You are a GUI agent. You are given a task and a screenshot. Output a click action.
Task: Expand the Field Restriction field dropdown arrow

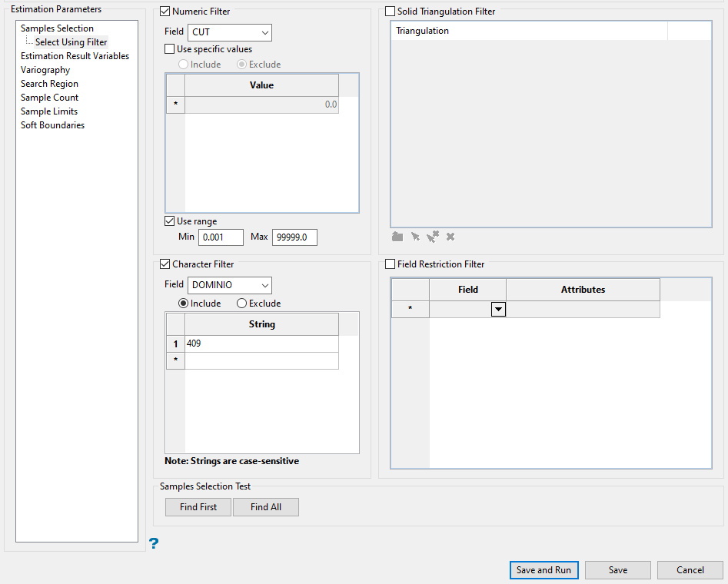(498, 309)
